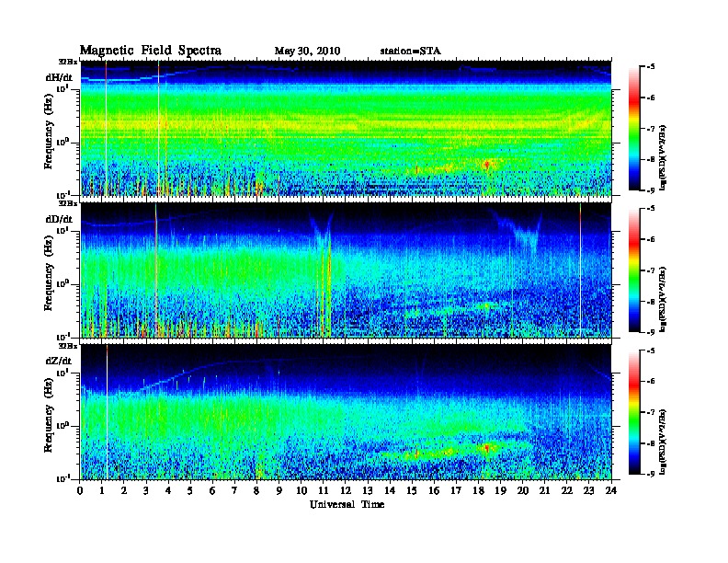Click hour "2" on the Universal Time axis
The width and height of the screenshot is (728, 563).
(124, 491)
